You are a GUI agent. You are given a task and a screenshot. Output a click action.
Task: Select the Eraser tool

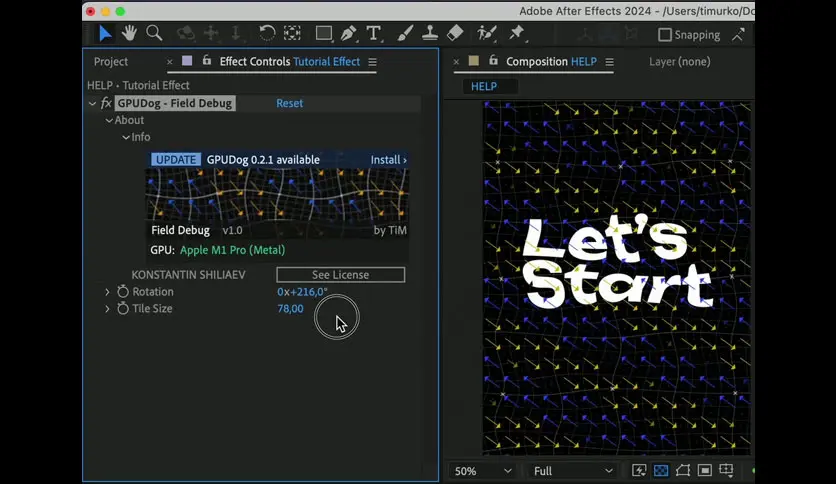click(x=455, y=34)
